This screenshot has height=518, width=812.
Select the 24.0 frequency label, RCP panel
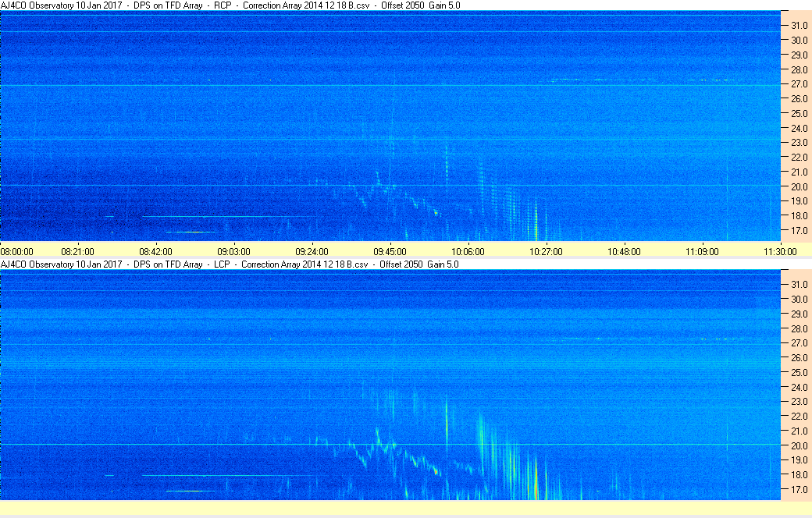click(x=799, y=129)
